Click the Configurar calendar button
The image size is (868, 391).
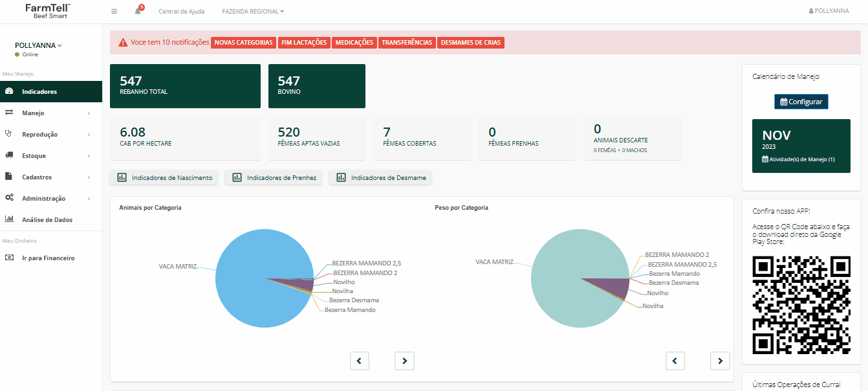(801, 102)
